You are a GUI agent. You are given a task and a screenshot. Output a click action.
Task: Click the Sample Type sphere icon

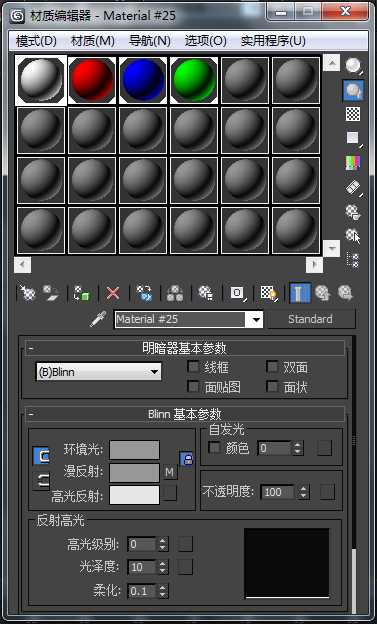pos(353,66)
